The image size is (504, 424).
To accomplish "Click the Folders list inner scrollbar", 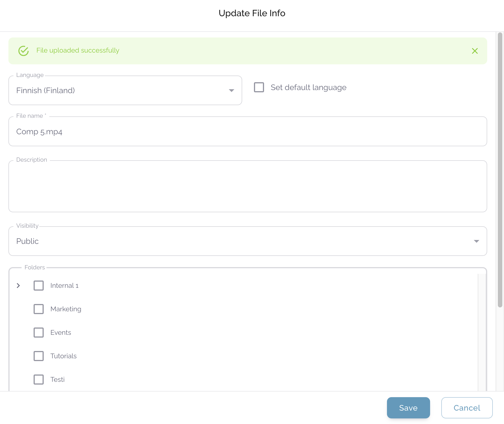I will (482, 332).
